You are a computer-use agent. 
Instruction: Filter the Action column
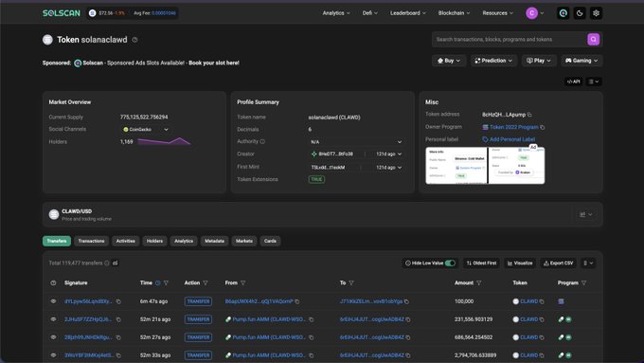[x=206, y=282]
